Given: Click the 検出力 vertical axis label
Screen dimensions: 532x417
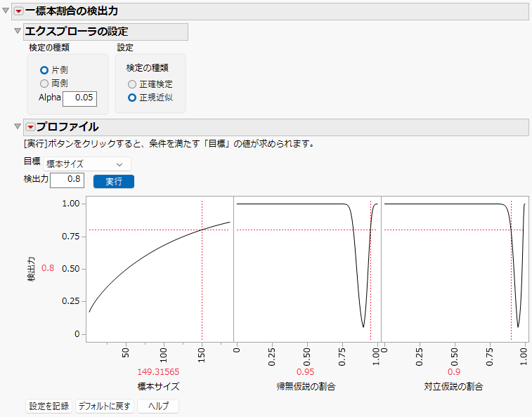Looking at the screenshot, I should (x=31, y=269).
